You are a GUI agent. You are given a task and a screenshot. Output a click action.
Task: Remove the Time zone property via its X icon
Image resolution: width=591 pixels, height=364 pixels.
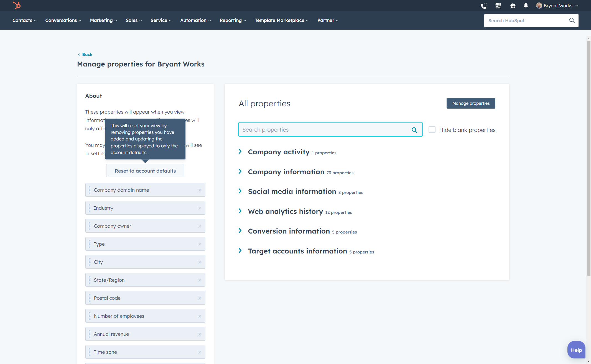(x=200, y=352)
